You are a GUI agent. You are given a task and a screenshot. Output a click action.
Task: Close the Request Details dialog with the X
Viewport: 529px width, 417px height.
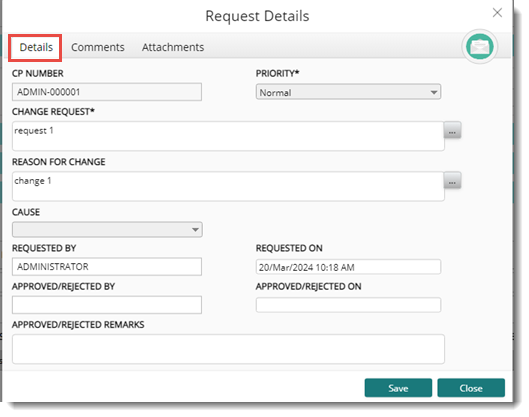497,13
